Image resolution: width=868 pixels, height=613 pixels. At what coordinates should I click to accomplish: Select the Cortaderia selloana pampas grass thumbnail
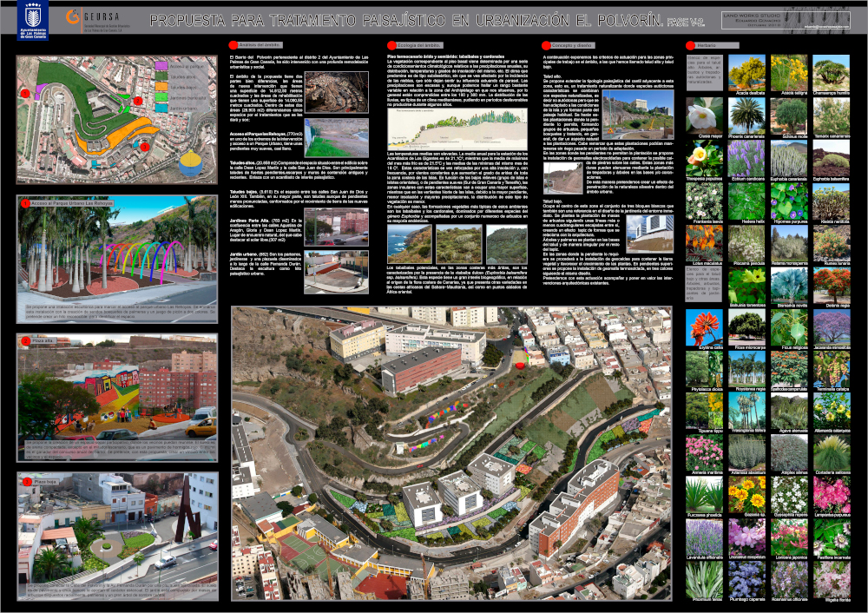tap(832, 453)
